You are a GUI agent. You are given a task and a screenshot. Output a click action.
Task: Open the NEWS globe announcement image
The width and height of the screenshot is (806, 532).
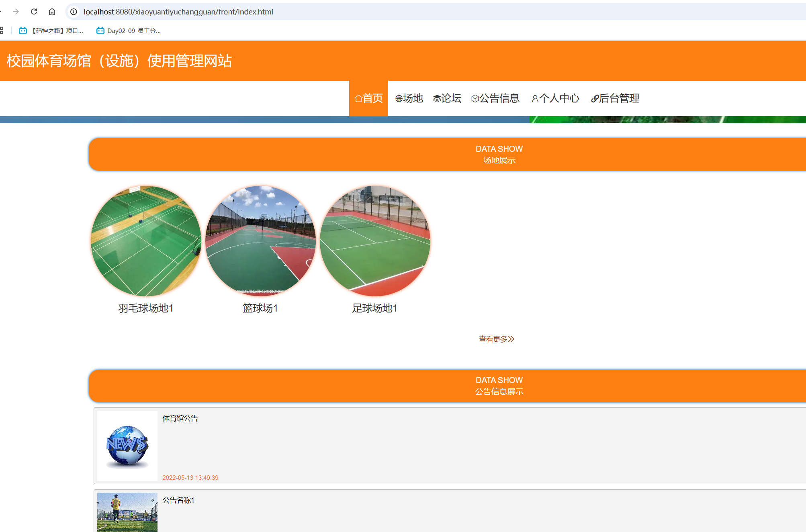click(x=127, y=446)
